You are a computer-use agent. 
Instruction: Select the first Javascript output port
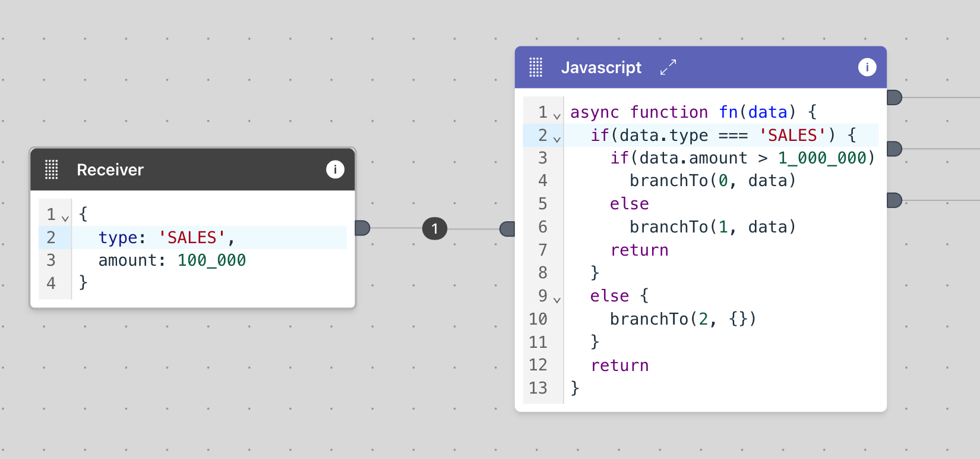[894, 98]
